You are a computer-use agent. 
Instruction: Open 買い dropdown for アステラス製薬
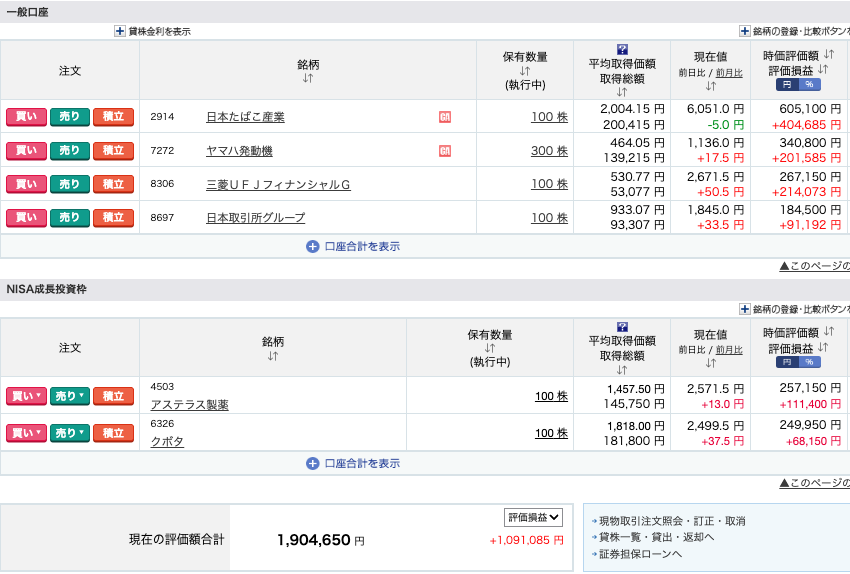tap(26, 396)
